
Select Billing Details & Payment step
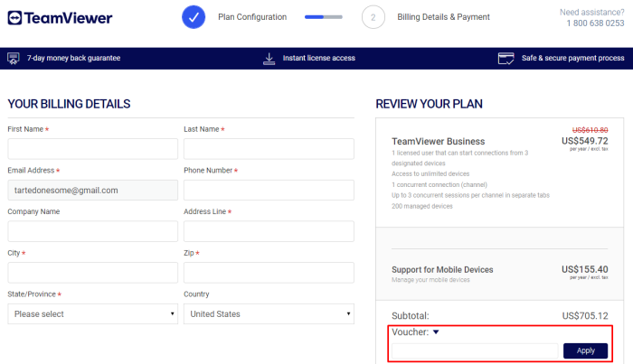[x=443, y=17]
